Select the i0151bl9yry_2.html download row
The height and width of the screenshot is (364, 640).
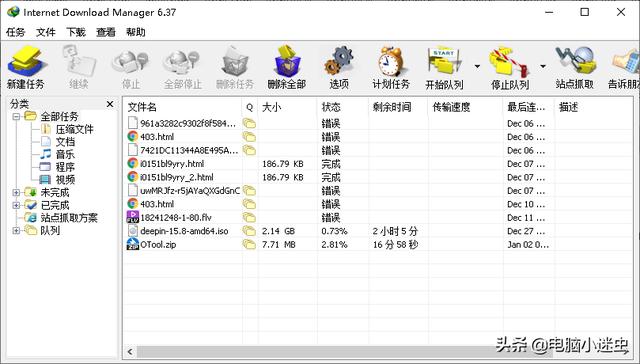378,177
